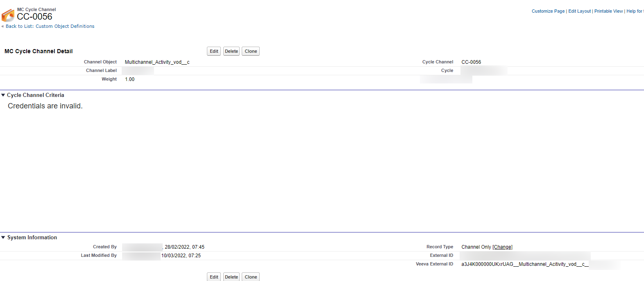Click Change next to Channel Only record type
The width and height of the screenshot is (644, 281).
[x=502, y=247]
